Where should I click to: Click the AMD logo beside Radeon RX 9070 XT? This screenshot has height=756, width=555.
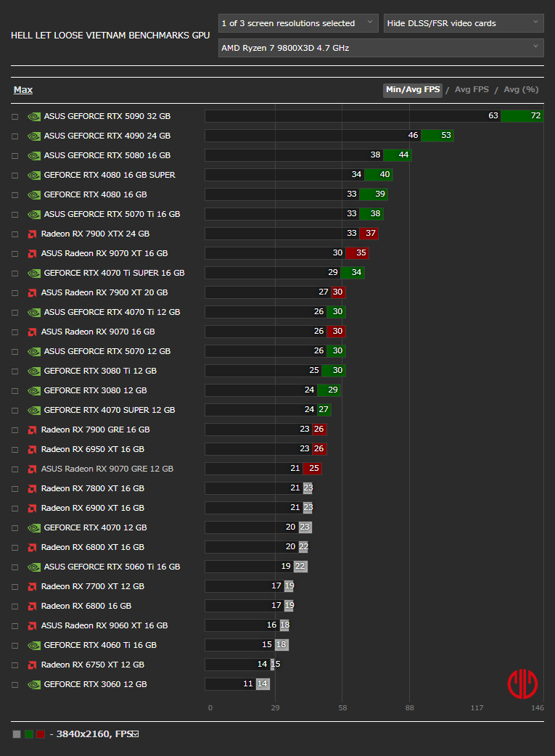pos(33,254)
